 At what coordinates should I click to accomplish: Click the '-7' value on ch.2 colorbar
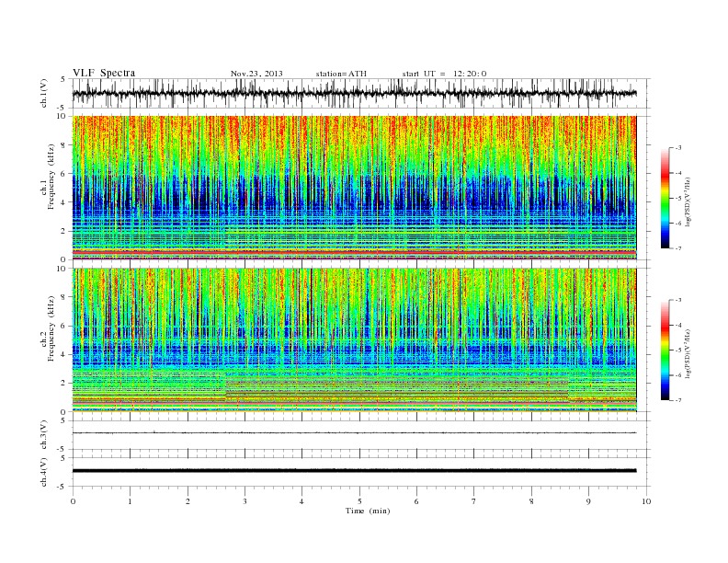coord(678,400)
